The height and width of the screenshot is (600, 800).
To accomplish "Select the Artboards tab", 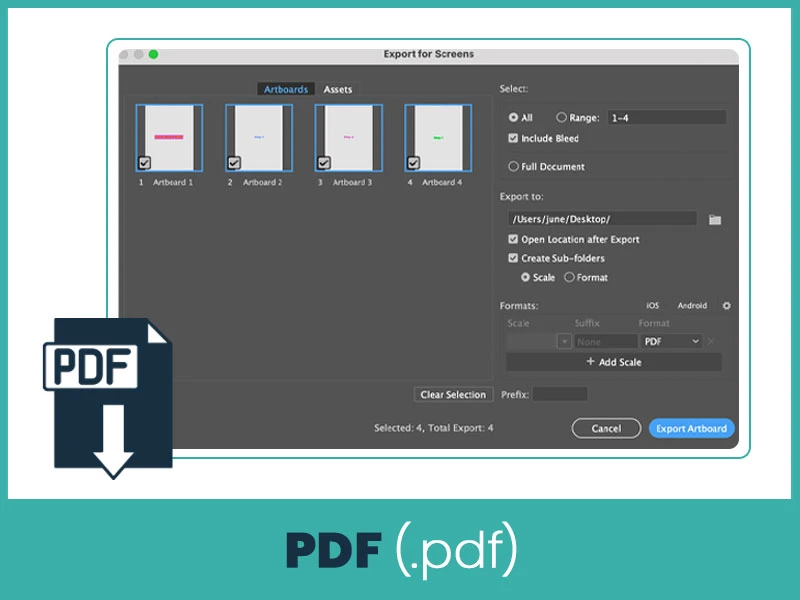I will 286,89.
